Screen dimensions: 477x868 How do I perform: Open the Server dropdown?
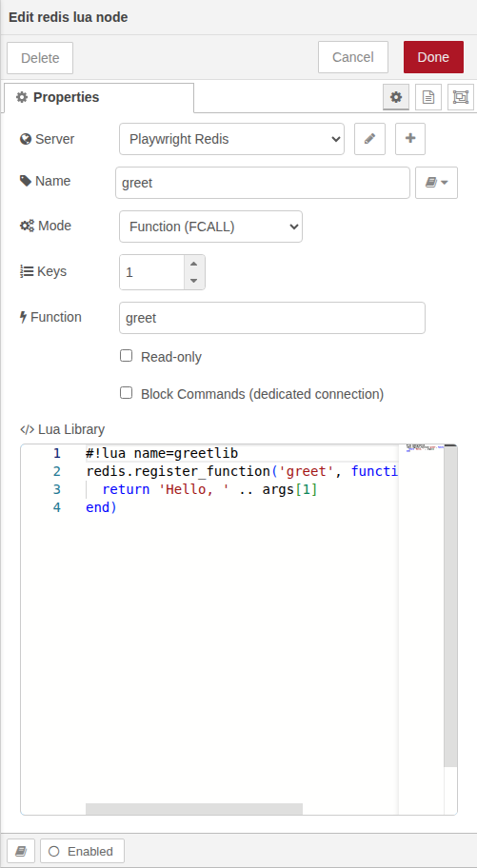(x=231, y=139)
